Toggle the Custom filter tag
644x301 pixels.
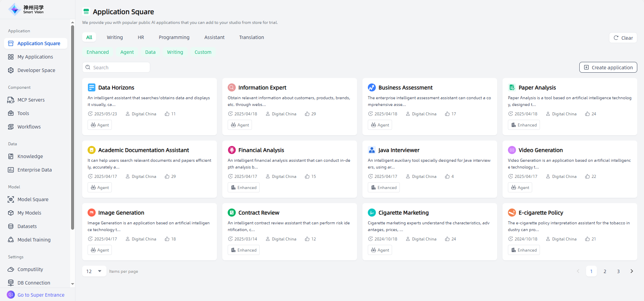tap(203, 52)
